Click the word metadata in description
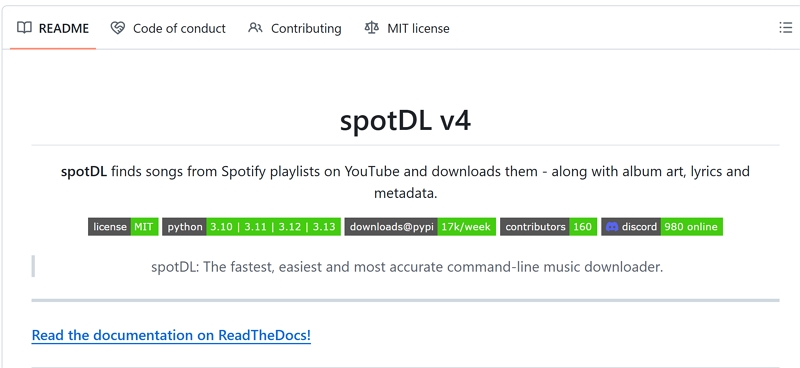 tap(406, 194)
